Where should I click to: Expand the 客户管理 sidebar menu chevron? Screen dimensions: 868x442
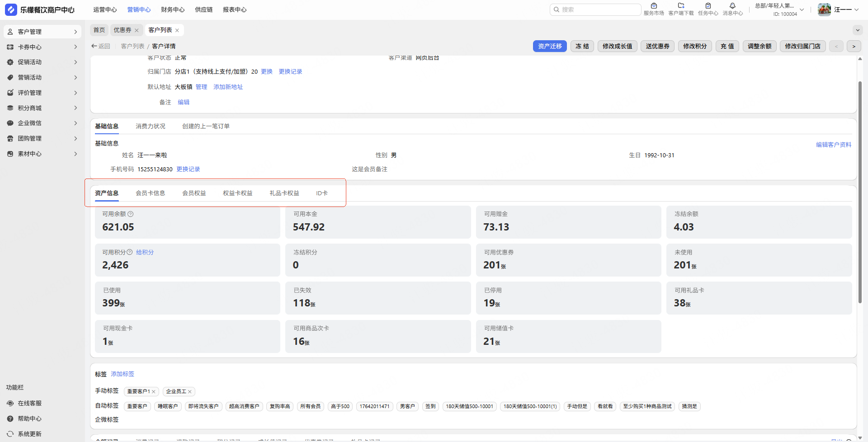pyautogui.click(x=75, y=32)
